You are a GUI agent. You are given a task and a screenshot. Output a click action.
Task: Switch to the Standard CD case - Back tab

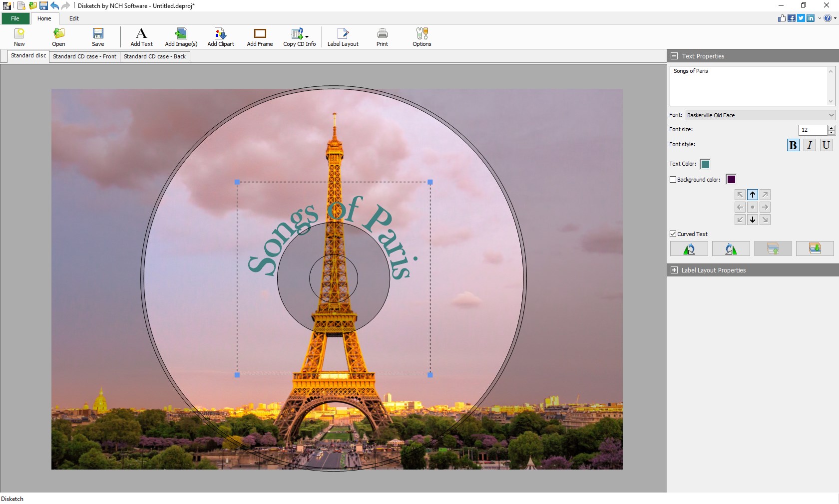click(x=155, y=56)
